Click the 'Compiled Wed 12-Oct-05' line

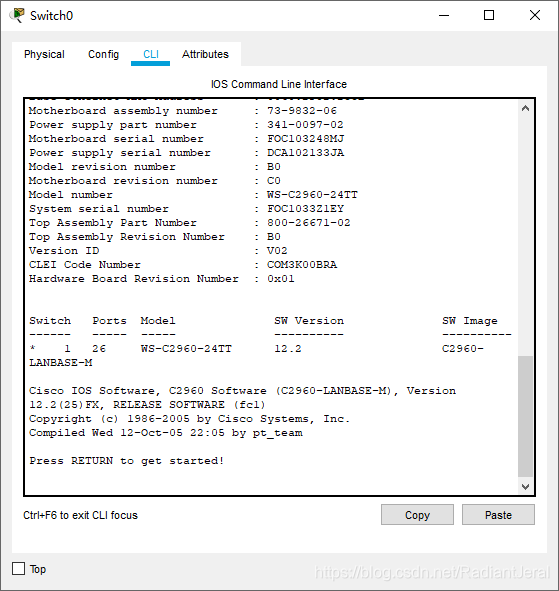tap(166, 433)
